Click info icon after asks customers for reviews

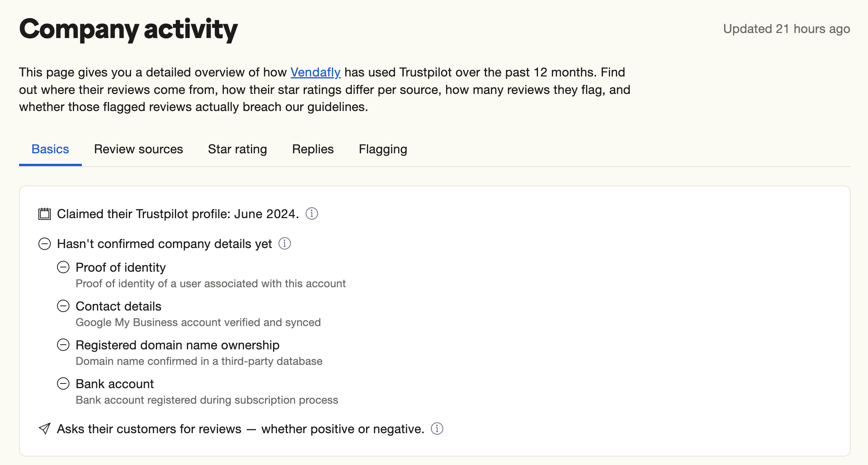pos(437,429)
